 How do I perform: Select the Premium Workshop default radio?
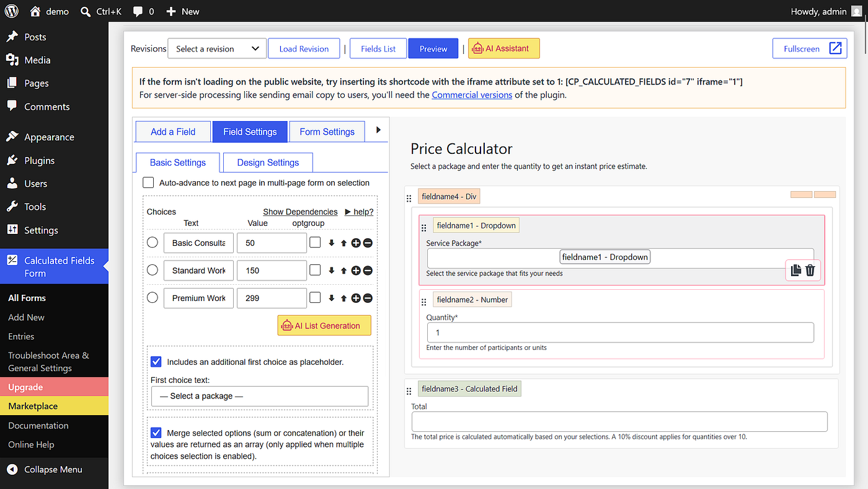153,297
